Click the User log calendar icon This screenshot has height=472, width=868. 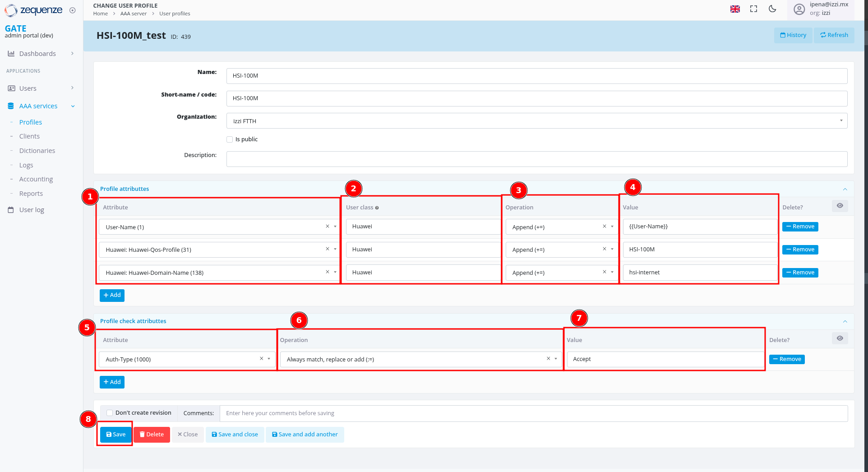pos(11,209)
